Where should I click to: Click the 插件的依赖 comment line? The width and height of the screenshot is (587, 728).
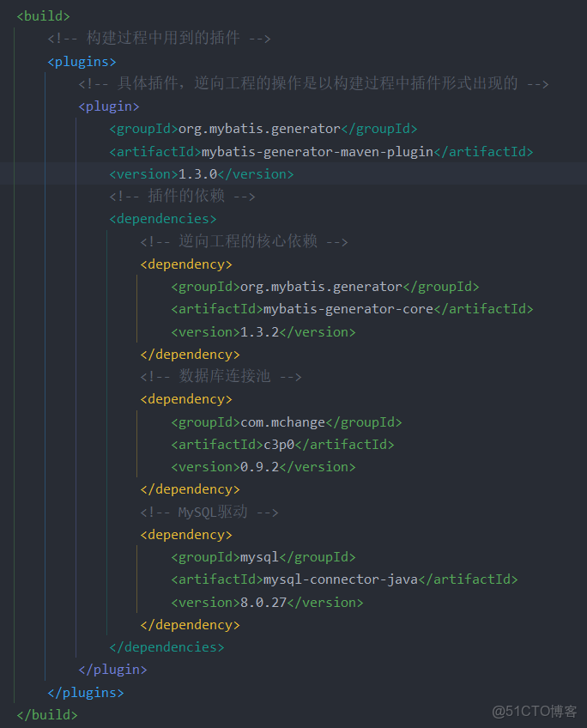click(182, 197)
